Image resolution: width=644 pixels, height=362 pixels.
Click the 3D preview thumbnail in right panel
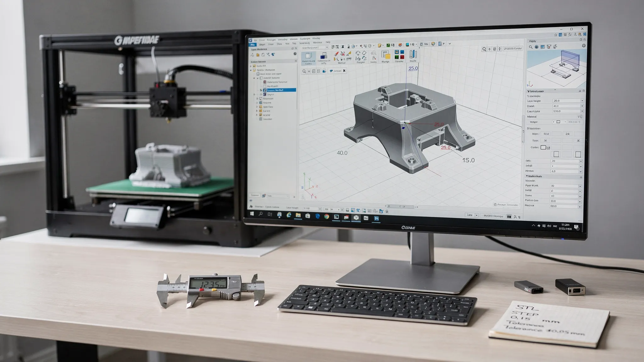[x=557, y=69]
